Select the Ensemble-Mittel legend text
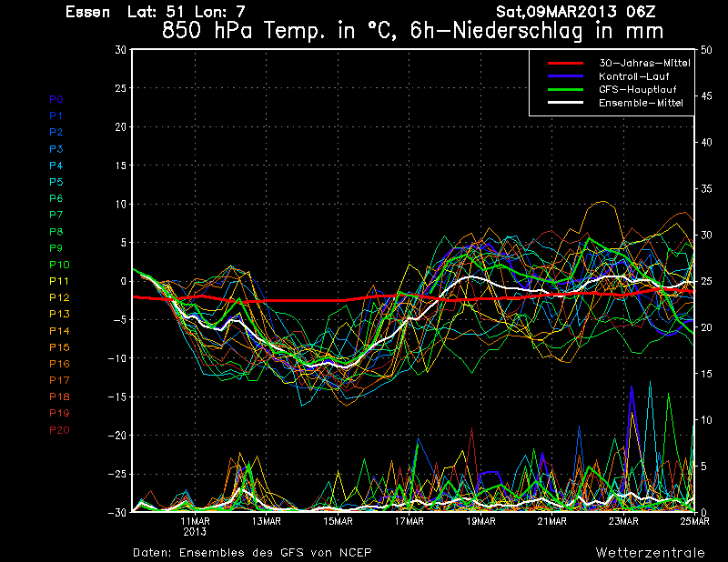Viewport: 728px width, 562px height. coord(641,103)
